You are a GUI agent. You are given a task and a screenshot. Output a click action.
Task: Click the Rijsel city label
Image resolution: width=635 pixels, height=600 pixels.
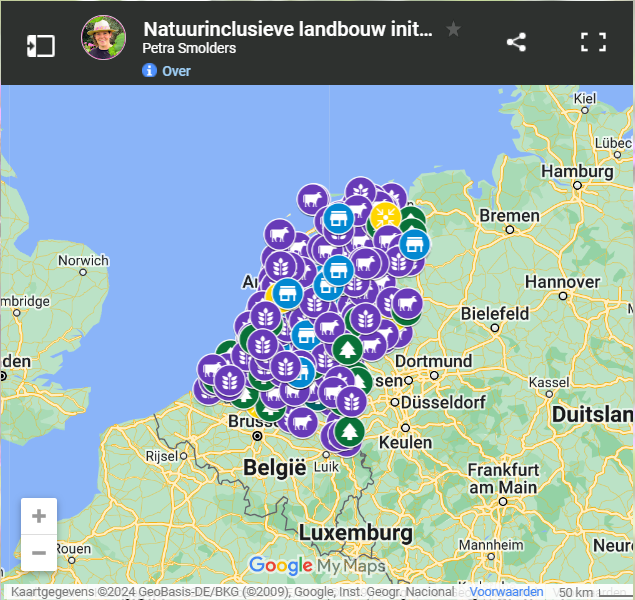(162, 456)
